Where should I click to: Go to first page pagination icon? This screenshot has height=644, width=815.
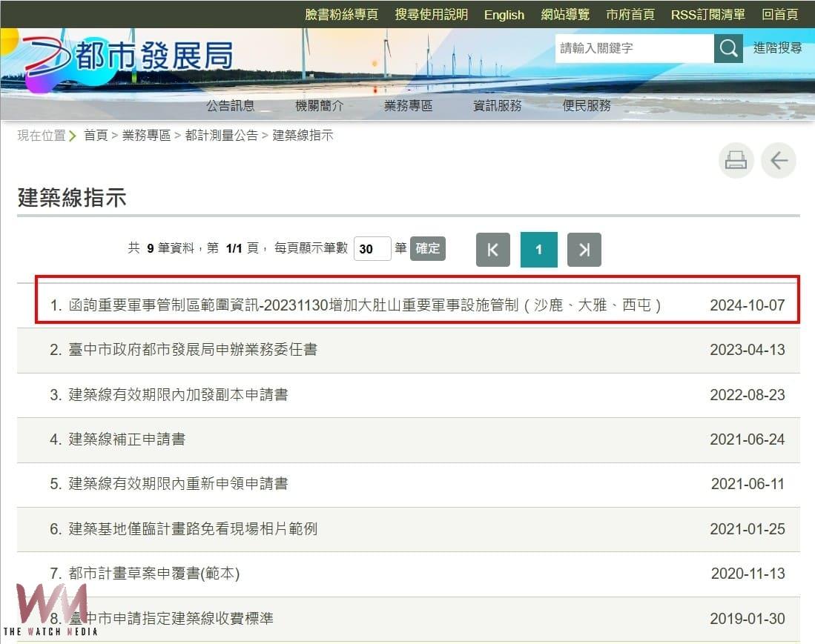click(492, 250)
